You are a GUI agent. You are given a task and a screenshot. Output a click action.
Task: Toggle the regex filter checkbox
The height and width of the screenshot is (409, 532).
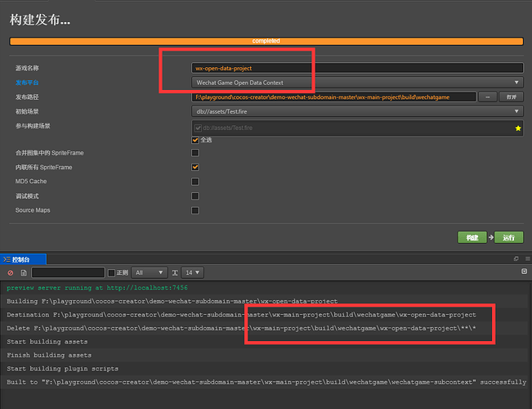click(111, 272)
